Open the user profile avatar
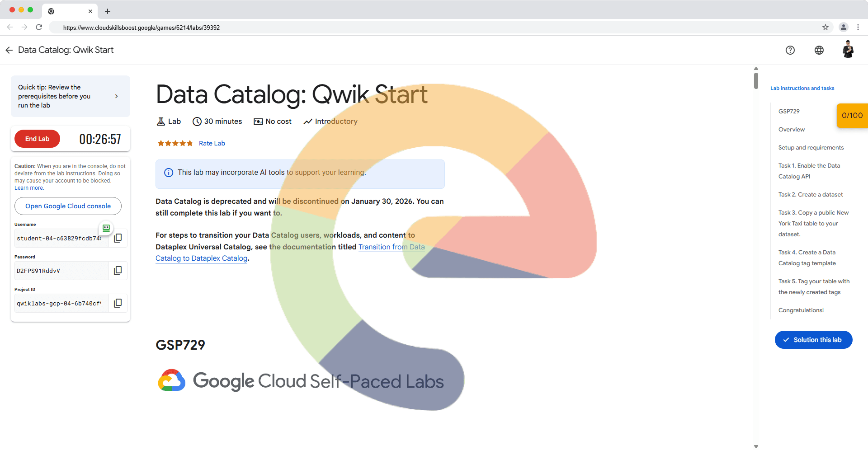 848,50
